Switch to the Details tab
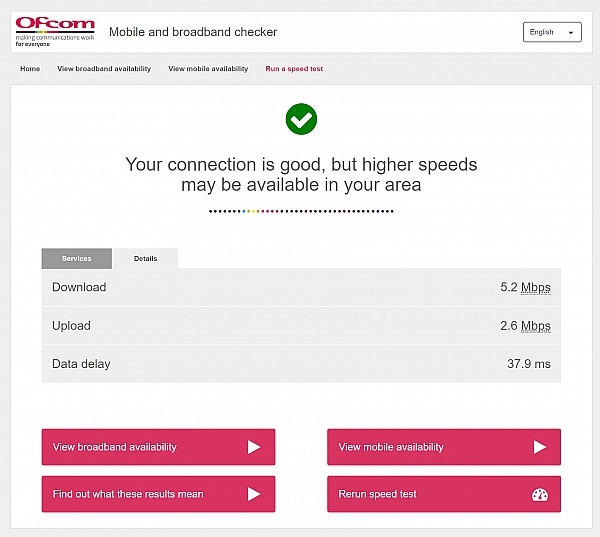600x537 pixels. [x=145, y=259]
